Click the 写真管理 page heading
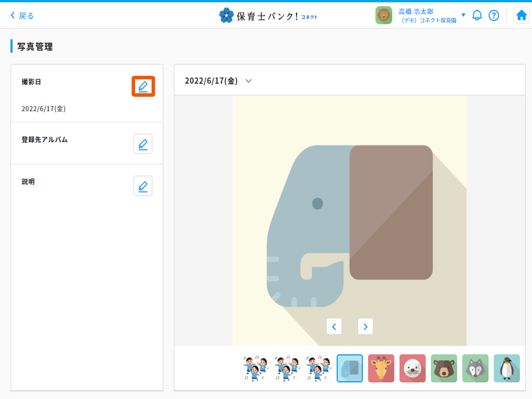532x399 pixels. [34, 46]
